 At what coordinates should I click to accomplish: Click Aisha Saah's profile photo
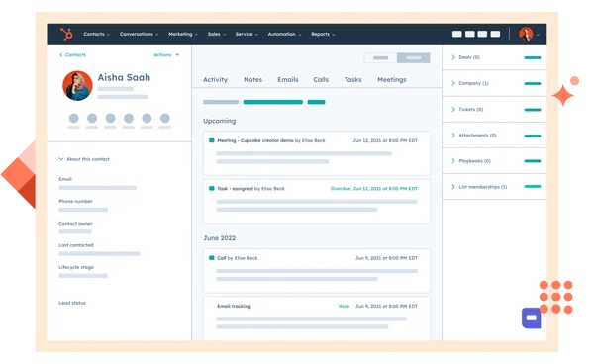point(77,86)
